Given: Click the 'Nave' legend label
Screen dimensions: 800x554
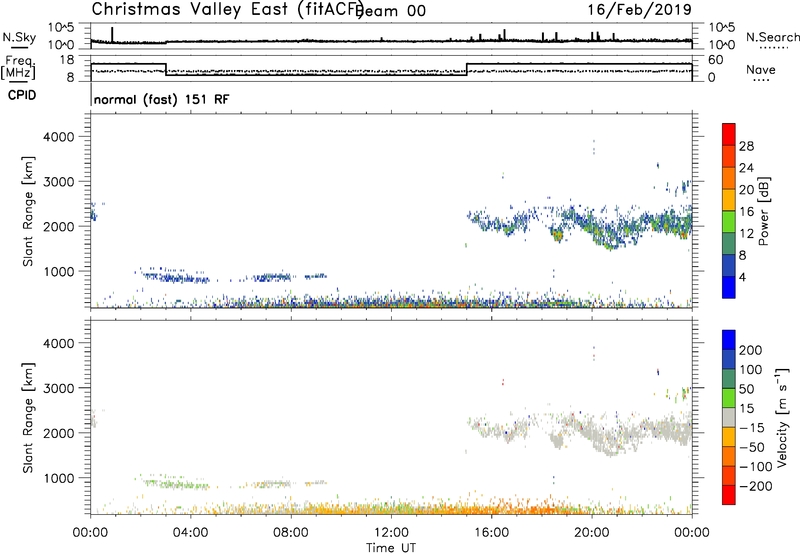Looking at the screenshot, I should click(761, 70).
